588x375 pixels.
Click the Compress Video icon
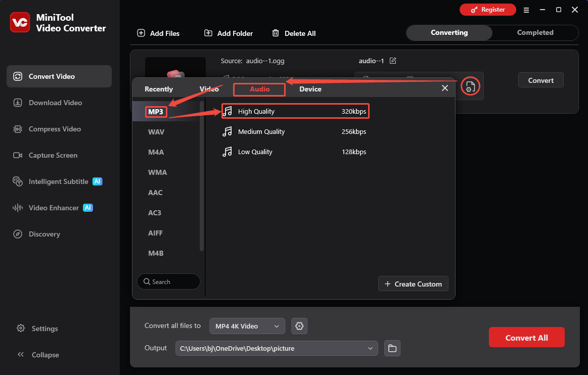point(18,129)
